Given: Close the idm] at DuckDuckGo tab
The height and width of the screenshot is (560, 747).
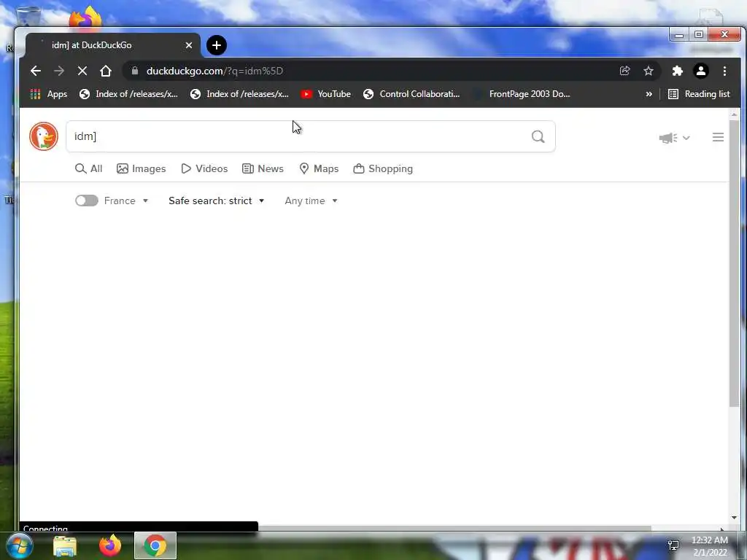Looking at the screenshot, I should (189, 45).
